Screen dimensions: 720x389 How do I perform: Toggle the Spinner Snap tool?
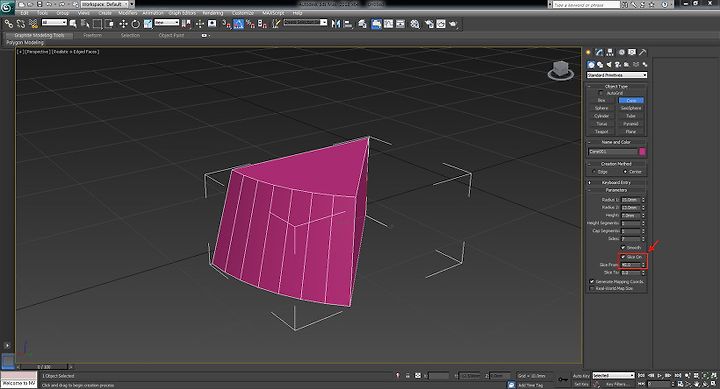pos(262,24)
